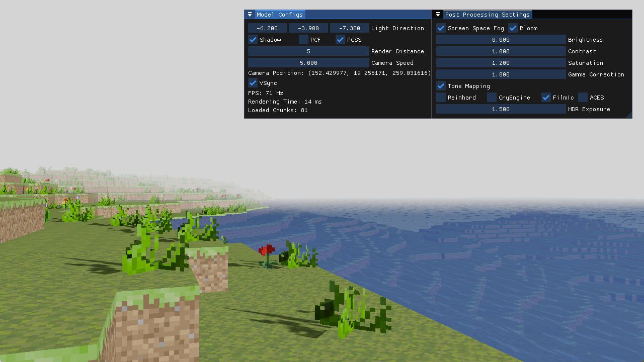Click the Brightness slider
The image size is (644, 362).
click(501, 40)
